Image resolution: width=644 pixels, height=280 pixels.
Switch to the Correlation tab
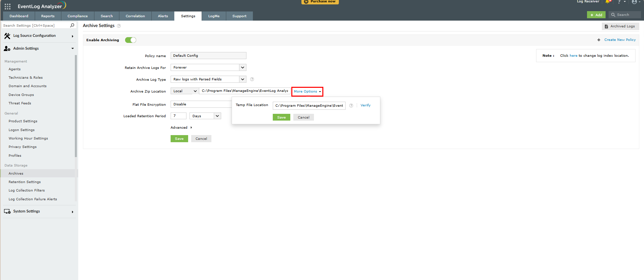tap(135, 16)
